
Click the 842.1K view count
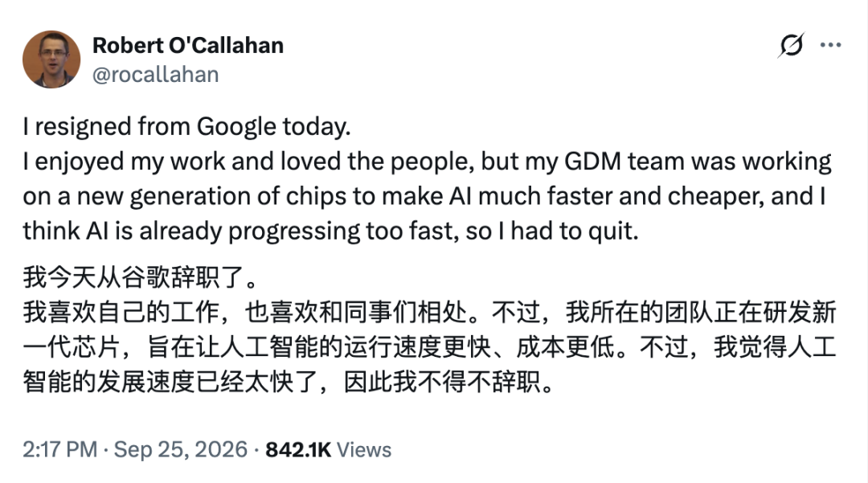coord(298,450)
